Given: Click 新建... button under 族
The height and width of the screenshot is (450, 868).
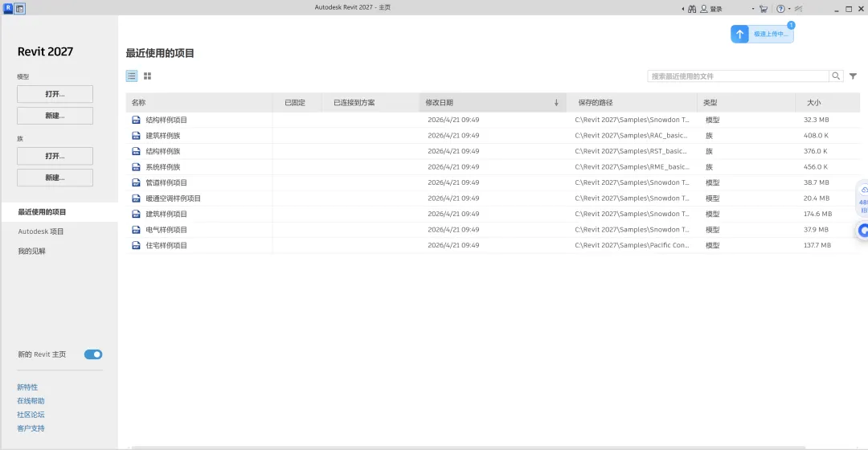Looking at the screenshot, I should point(55,178).
